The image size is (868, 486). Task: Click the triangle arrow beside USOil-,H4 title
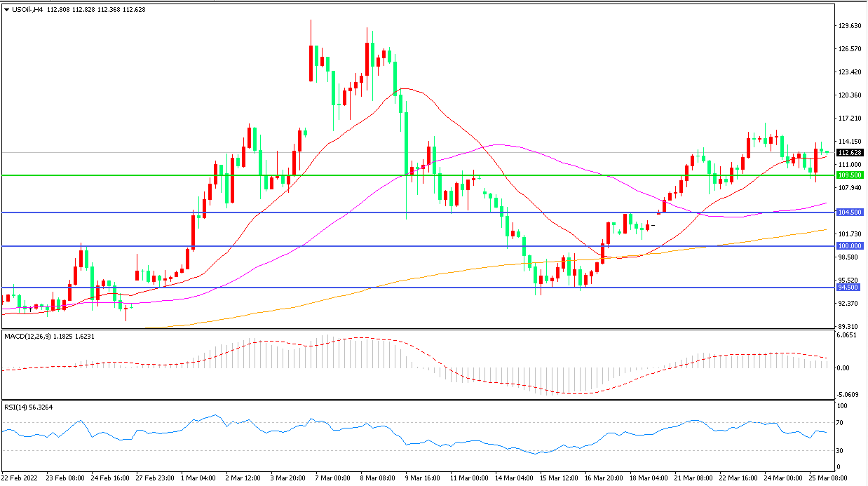coord(7,10)
